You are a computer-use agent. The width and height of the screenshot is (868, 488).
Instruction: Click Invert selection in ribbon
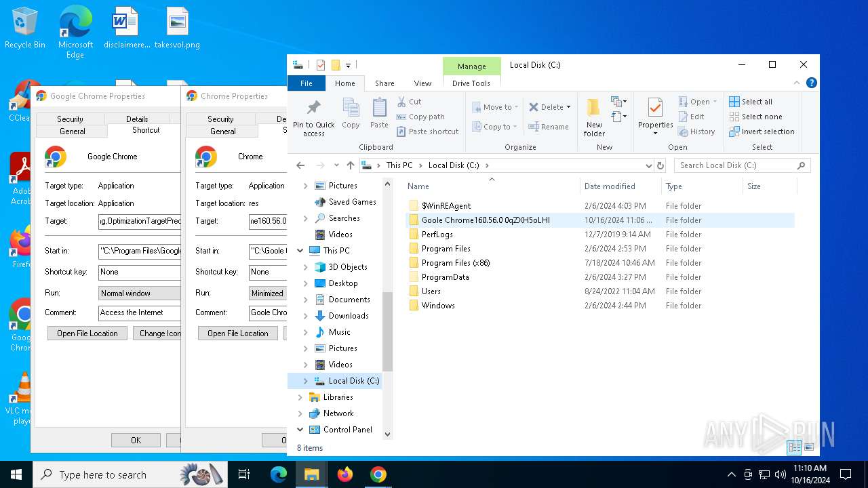(x=762, y=131)
